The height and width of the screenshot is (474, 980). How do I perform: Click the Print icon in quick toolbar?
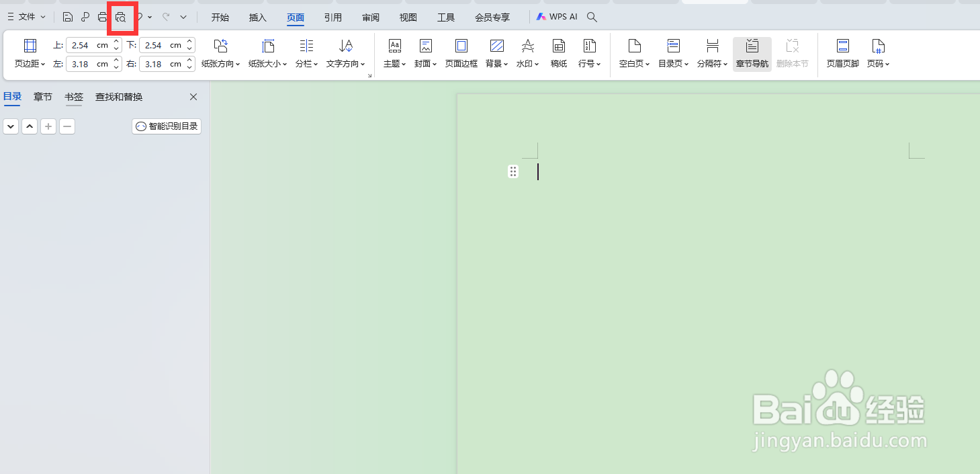[x=103, y=17]
